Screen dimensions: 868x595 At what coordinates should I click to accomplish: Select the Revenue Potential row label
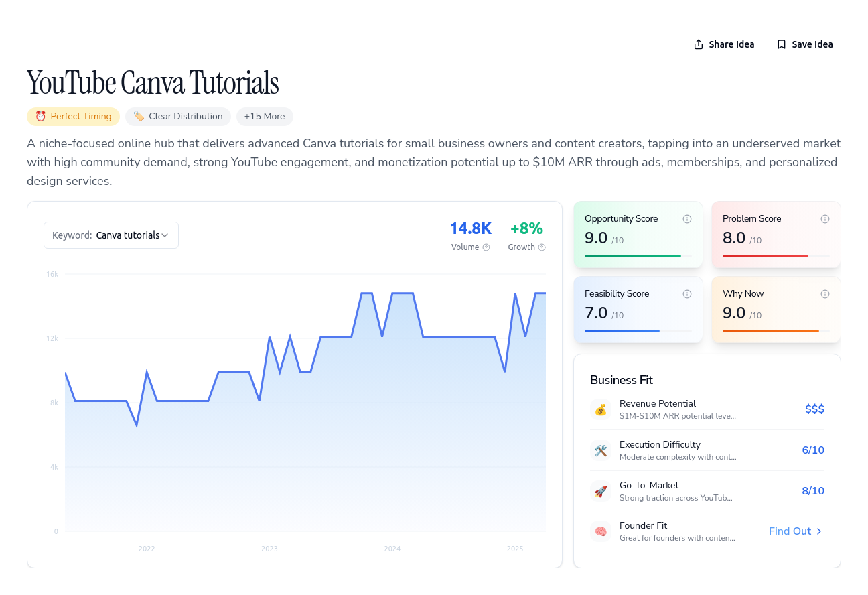click(658, 403)
